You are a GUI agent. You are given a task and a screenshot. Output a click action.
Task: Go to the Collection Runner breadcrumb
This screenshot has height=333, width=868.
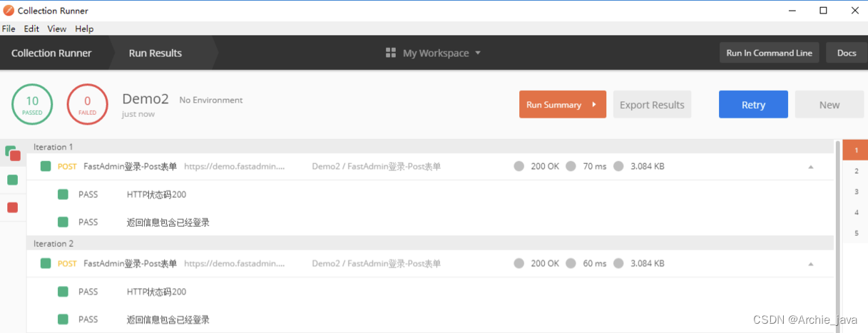(51, 53)
